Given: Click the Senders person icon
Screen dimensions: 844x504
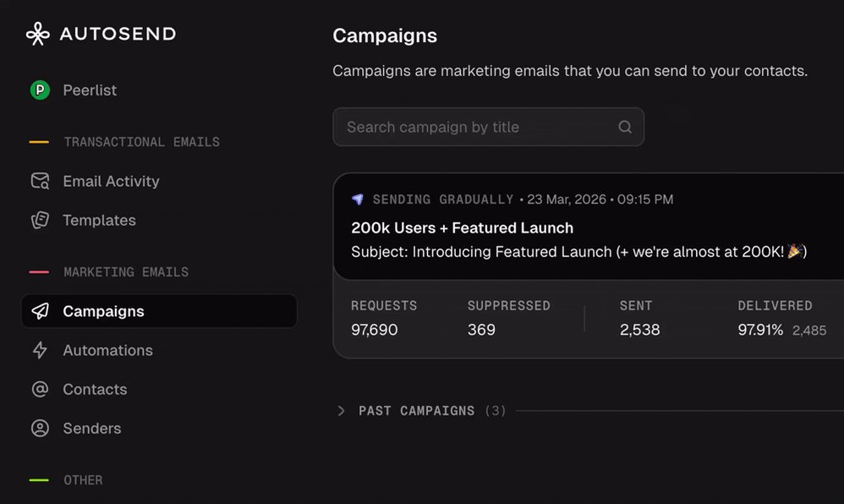Looking at the screenshot, I should click(40, 428).
